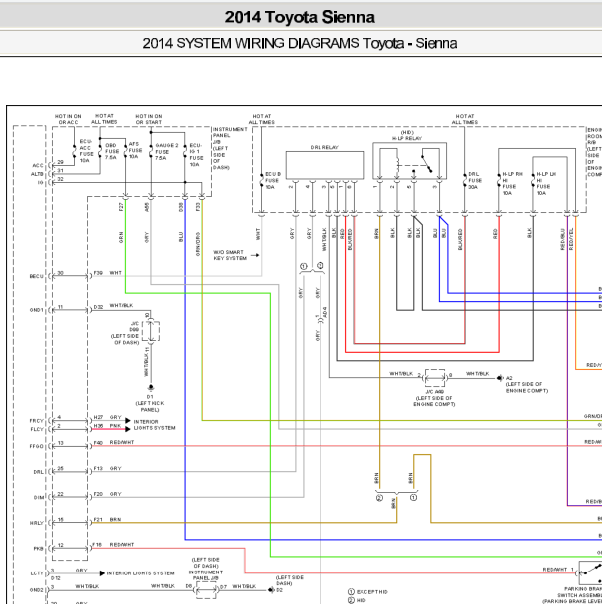Screen dimensions: 602x604
Task: Click the '(HID) H-LP RELAY' label
Action: (x=407, y=135)
